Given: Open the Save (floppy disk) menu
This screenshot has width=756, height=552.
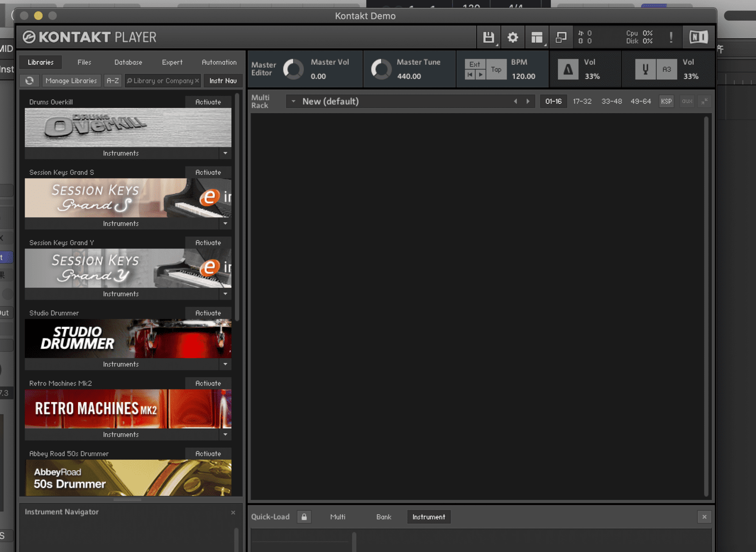Looking at the screenshot, I should coord(489,37).
